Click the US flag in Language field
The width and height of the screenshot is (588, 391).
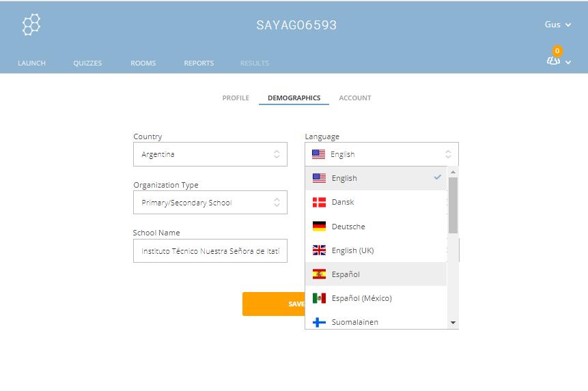[x=318, y=154]
